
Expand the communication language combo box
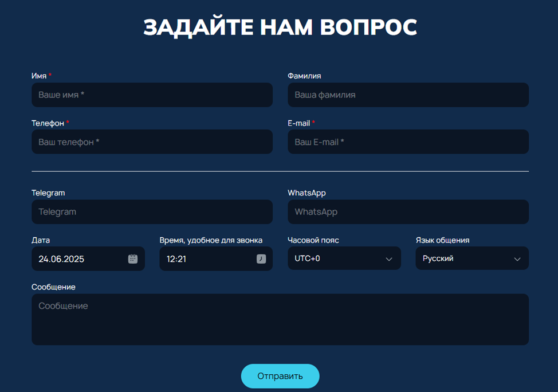[471, 258]
